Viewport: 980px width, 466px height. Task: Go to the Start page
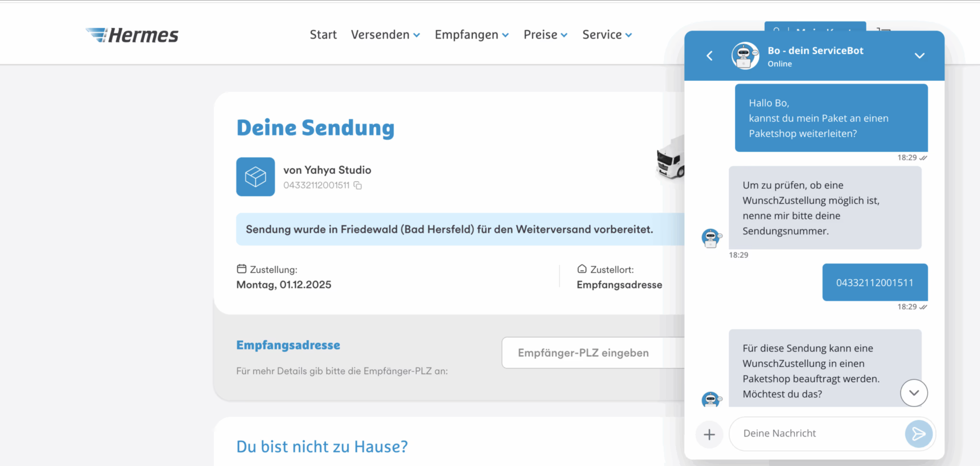[323, 35]
